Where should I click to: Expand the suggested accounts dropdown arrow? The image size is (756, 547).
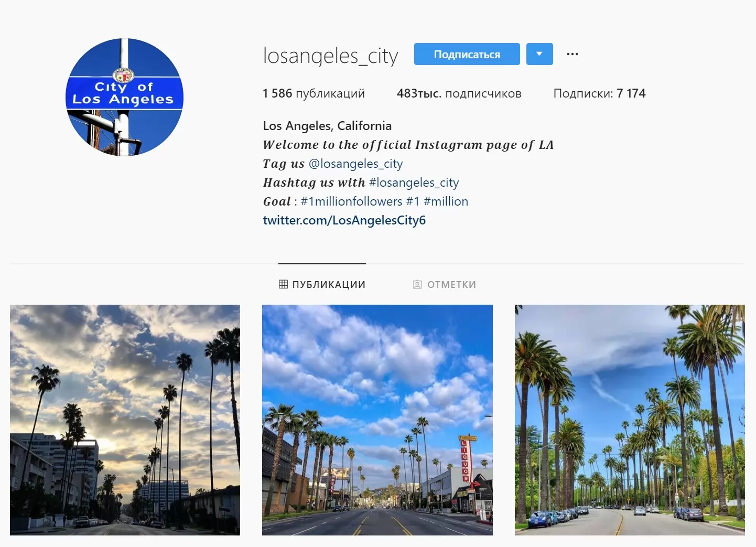[539, 54]
